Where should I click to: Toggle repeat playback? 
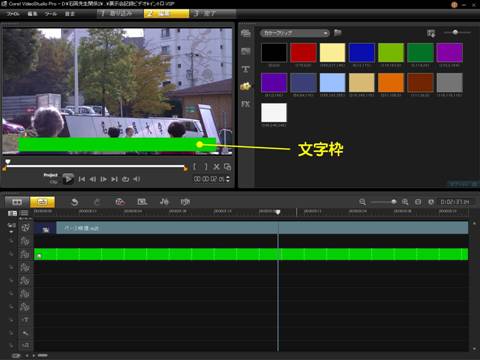click(x=125, y=179)
